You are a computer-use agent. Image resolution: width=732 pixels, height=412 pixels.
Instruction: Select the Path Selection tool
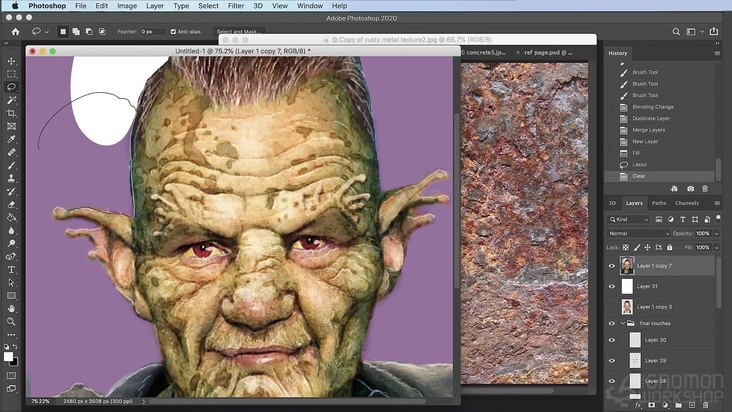(11, 283)
